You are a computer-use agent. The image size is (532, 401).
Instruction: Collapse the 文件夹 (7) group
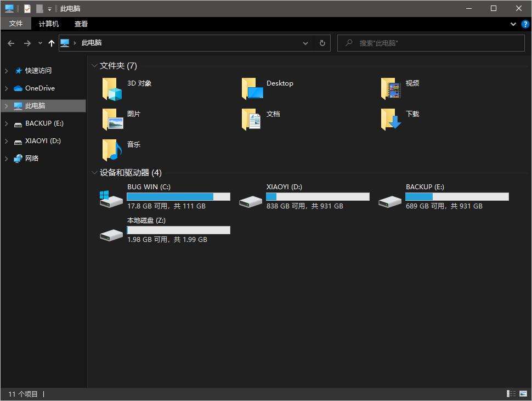point(94,66)
